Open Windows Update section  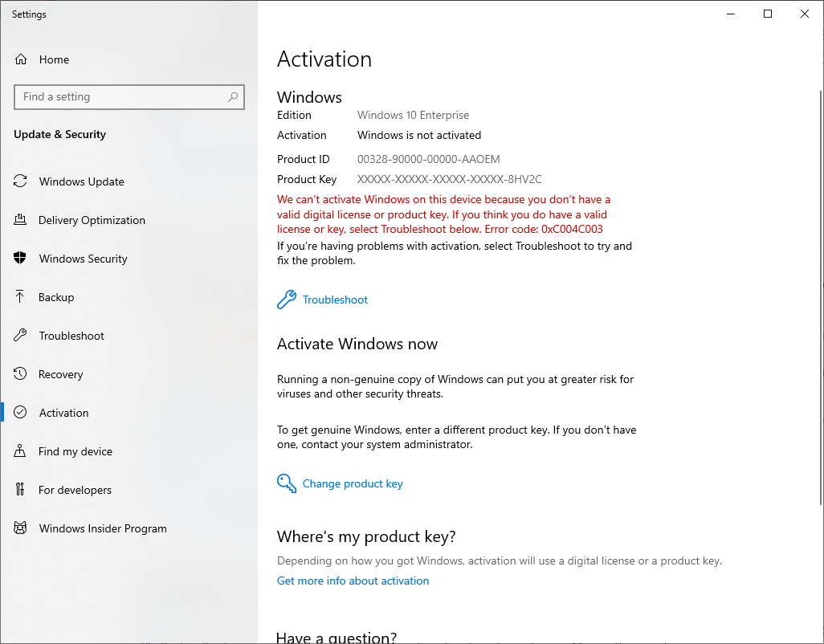click(x=128, y=181)
